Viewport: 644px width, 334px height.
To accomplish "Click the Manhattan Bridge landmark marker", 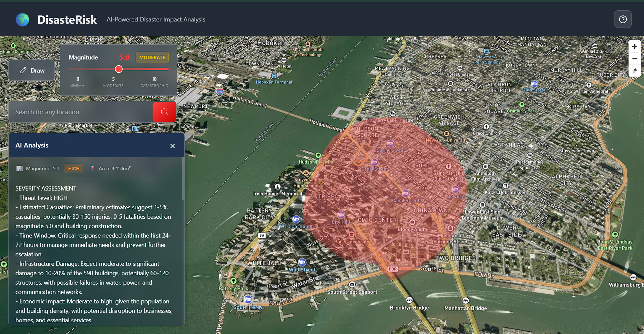I will pyautogui.click(x=466, y=300).
